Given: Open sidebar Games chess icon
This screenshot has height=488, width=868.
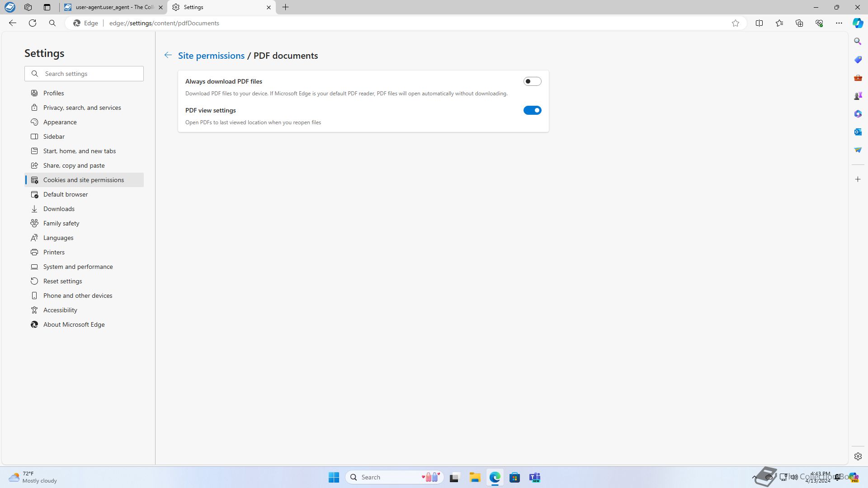Looking at the screenshot, I should pos(858,96).
